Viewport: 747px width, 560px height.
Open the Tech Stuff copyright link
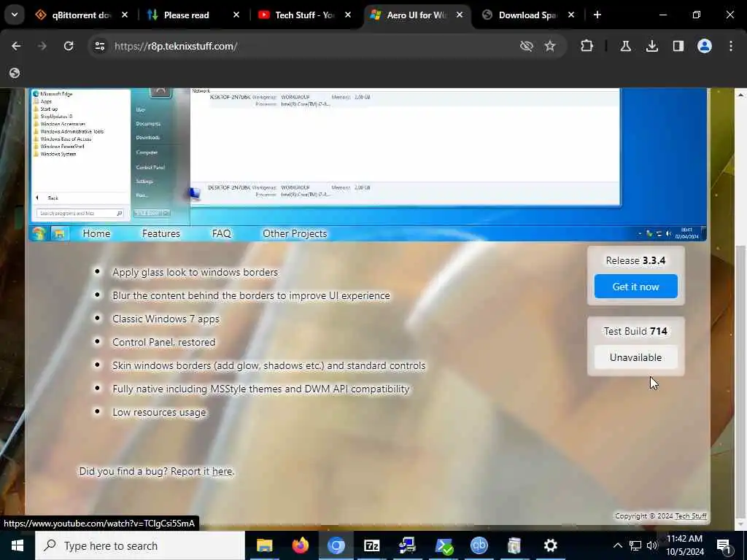(x=691, y=516)
